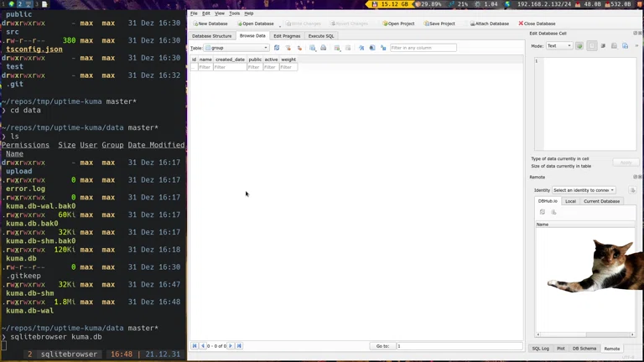Open the Mode dropdown set to Text

pos(559,46)
